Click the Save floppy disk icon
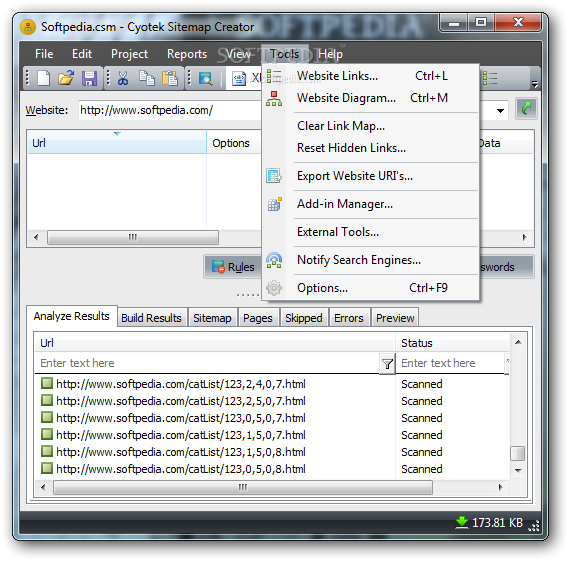This screenshot has width=569, height=561. pyautogui.click(x=89, y=78)
